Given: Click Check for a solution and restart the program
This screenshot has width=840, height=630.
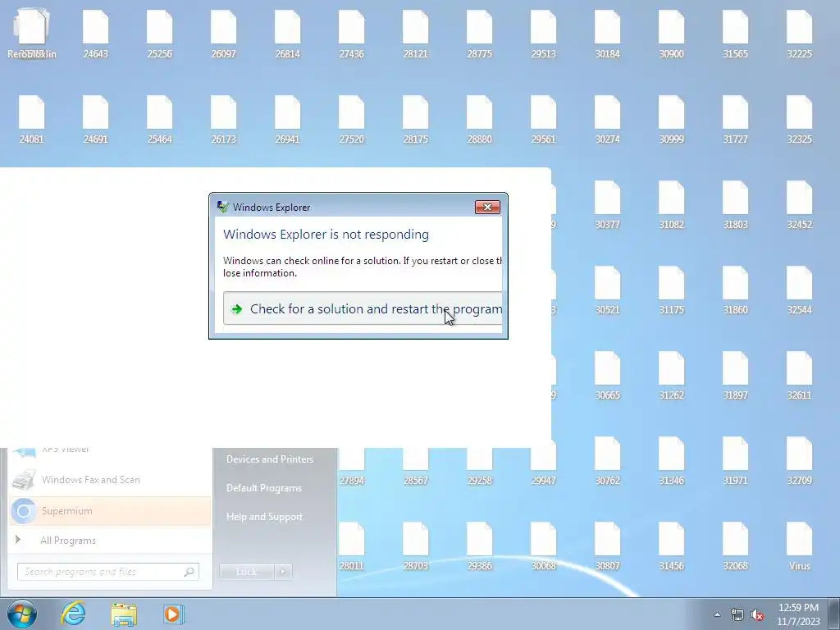Looking at the screenshot, I should tap(363, 308).
